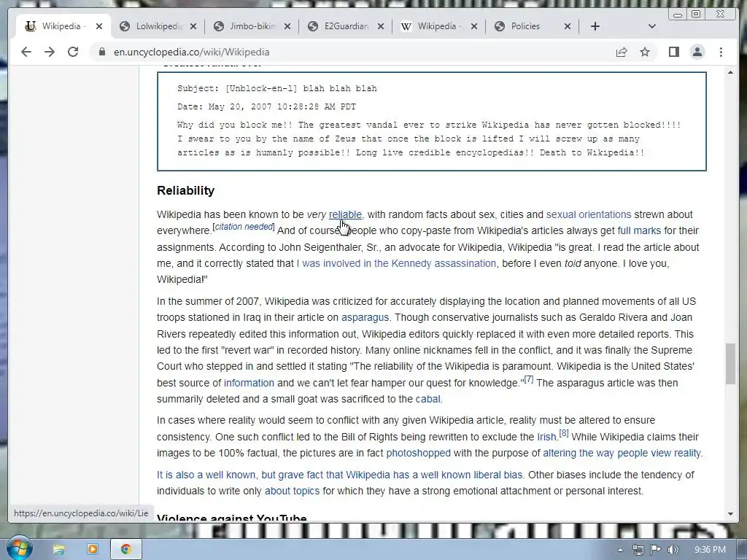The image size is (747, 560).
Task: Open File Explorer from the taskbar
Action: (x=58, y=550)
